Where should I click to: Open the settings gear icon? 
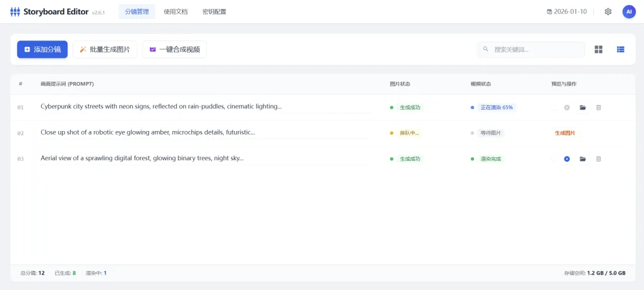click(x=608, y=12)
